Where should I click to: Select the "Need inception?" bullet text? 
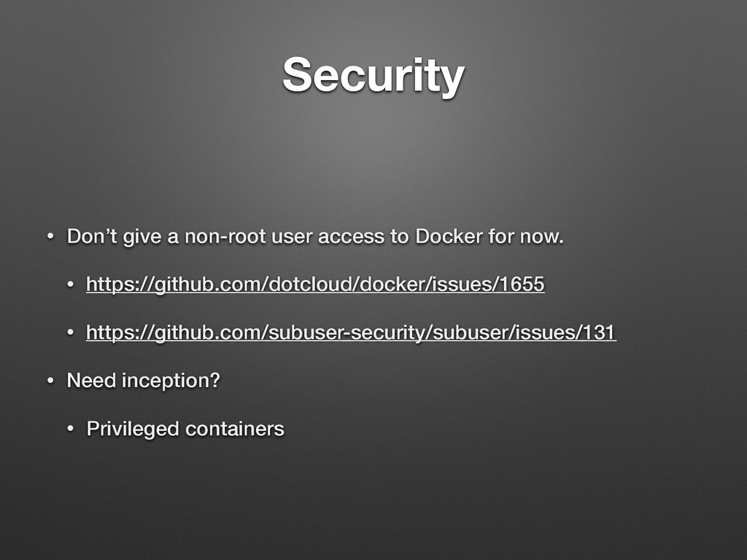click(x=144, y=381)
